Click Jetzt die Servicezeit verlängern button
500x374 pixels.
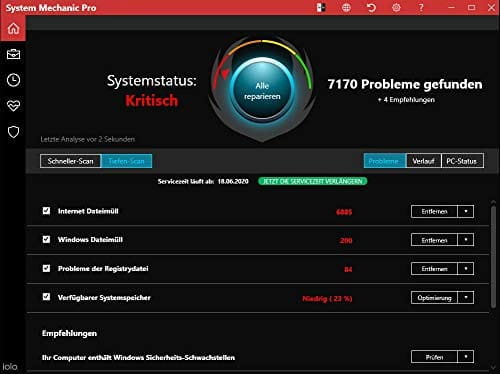coord(313,181)
